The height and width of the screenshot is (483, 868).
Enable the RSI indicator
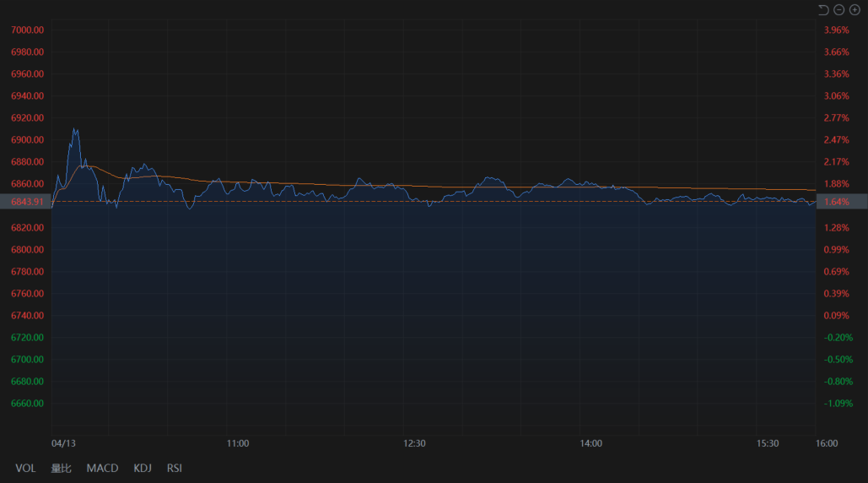coord(175,468)
